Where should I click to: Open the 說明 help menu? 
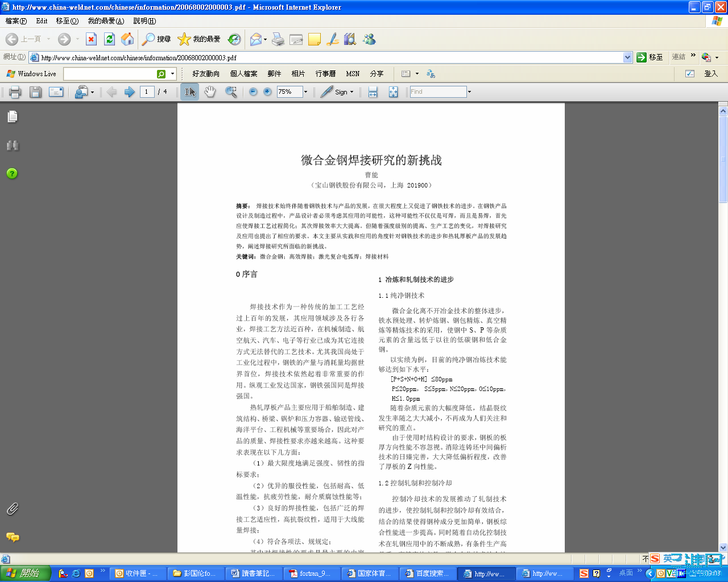click(144, 21)
